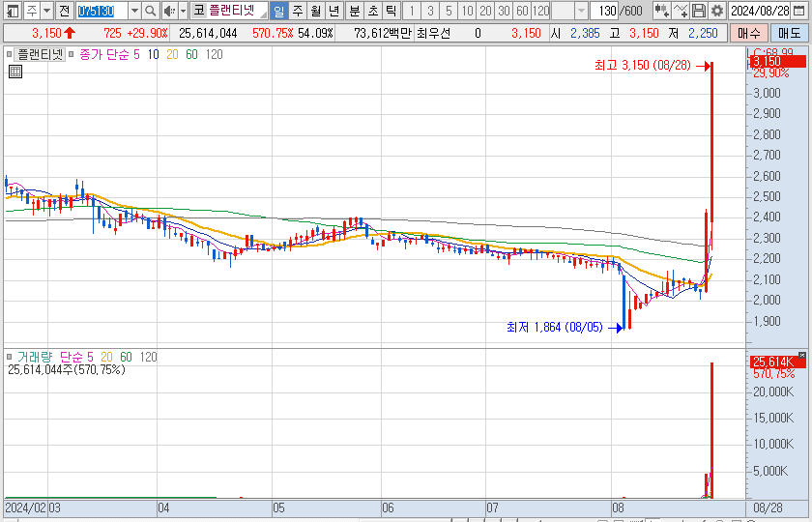Click the open price 2,385 value
The height and width of the screenshot is (522, 812).
[x=585, y=34]
